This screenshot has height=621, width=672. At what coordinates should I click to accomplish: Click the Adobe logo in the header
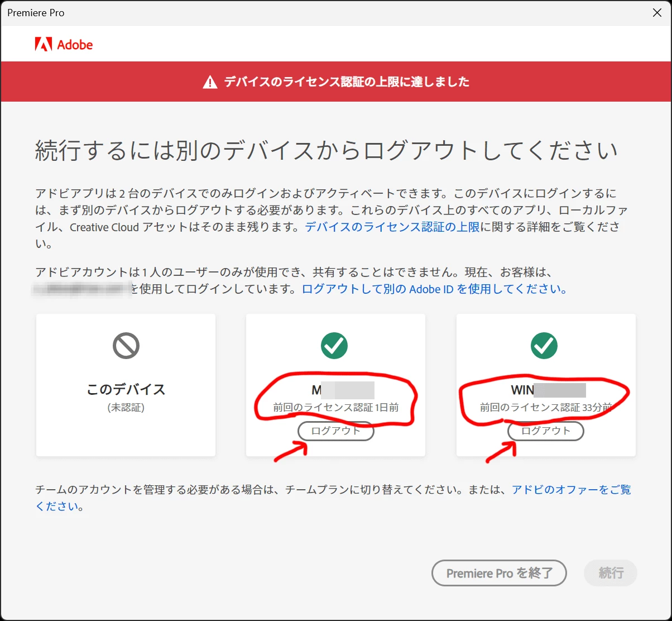(64, 44)
